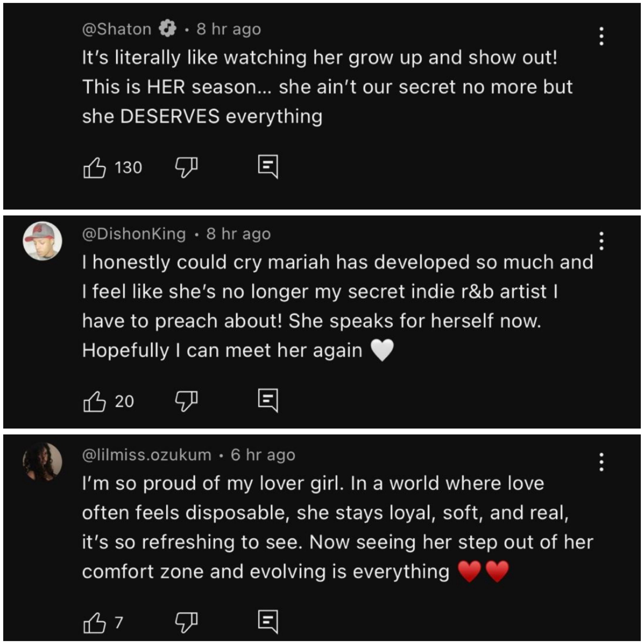Click the 130 likes count

[x=128, y=167]
